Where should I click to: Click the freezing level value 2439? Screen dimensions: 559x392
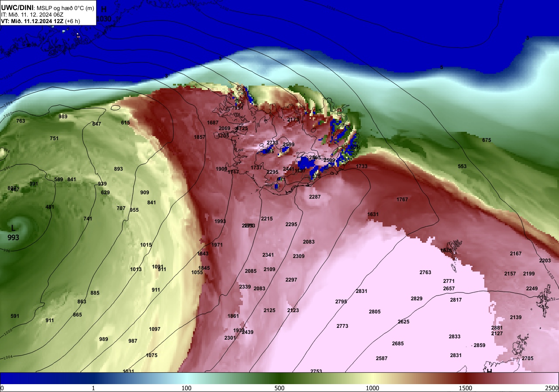[248, 332]
